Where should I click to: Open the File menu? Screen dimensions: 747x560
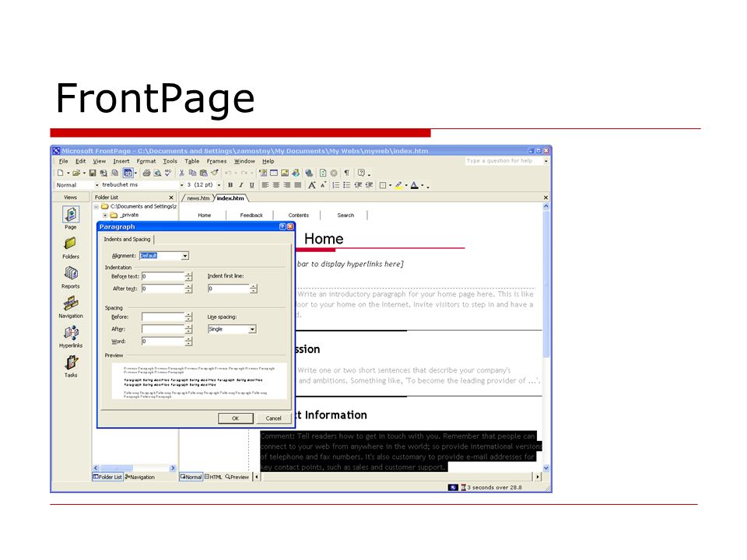(x=63, y=162)
